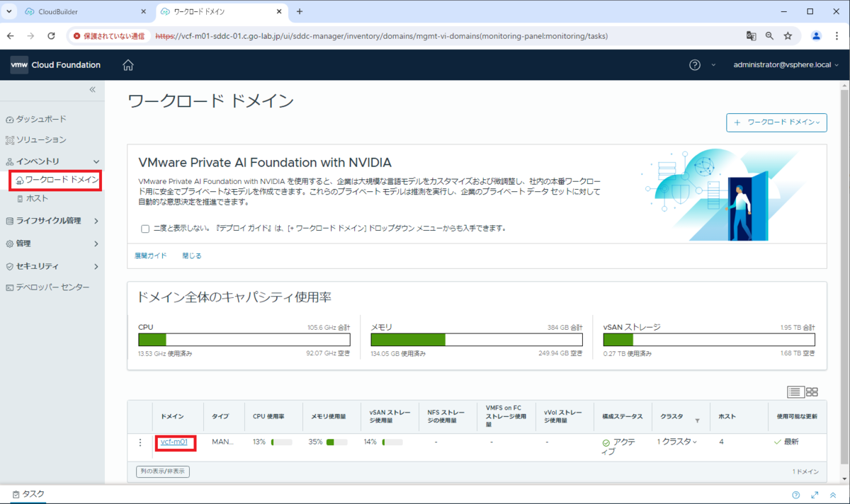Click the 最新 update status cell
Screen dimensions: 850x504
(786, 442)
